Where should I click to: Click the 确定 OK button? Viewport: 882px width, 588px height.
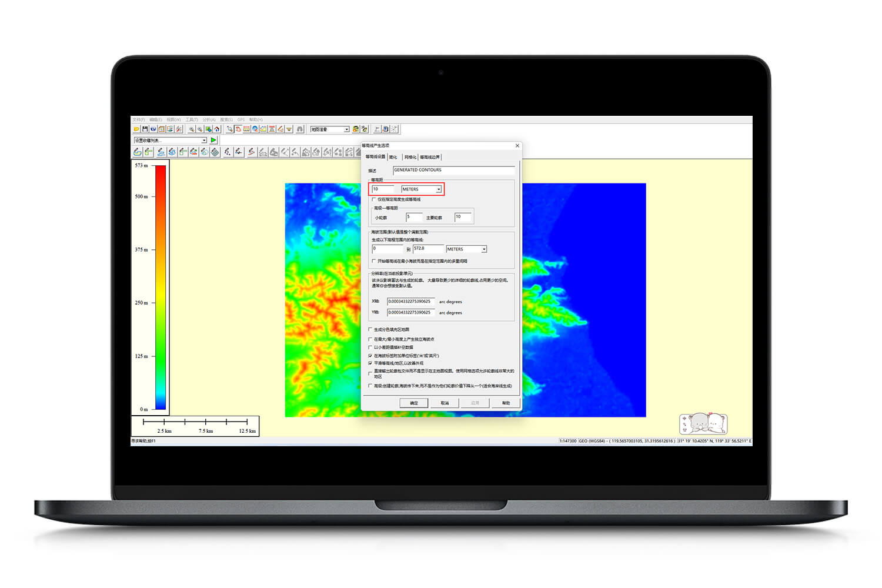[414, 403]
